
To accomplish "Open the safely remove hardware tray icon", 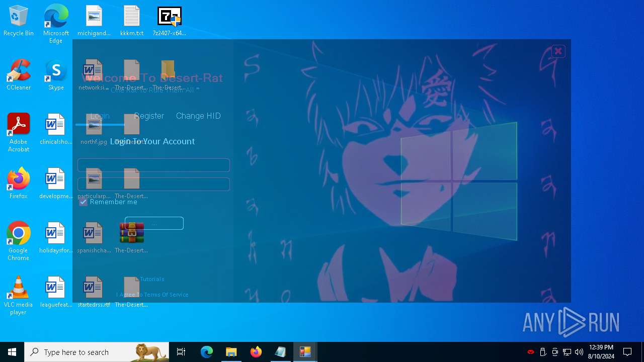I will click(x=543, y=352).
